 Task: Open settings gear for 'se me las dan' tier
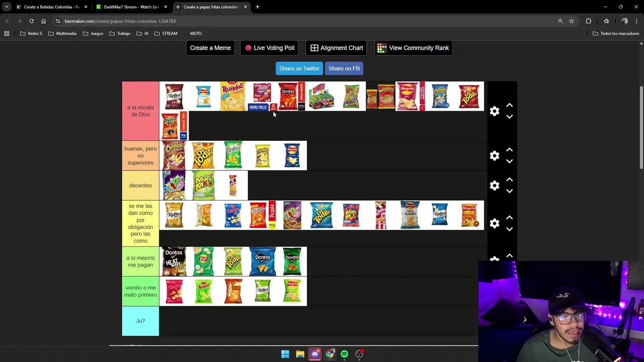pyautogui.click(x=495, y=223)
